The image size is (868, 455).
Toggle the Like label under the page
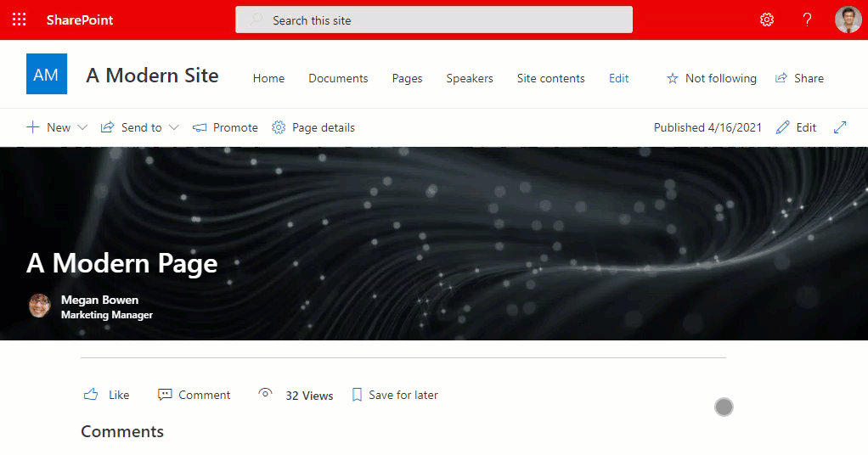pyautogui.click(x=119, y=396)
